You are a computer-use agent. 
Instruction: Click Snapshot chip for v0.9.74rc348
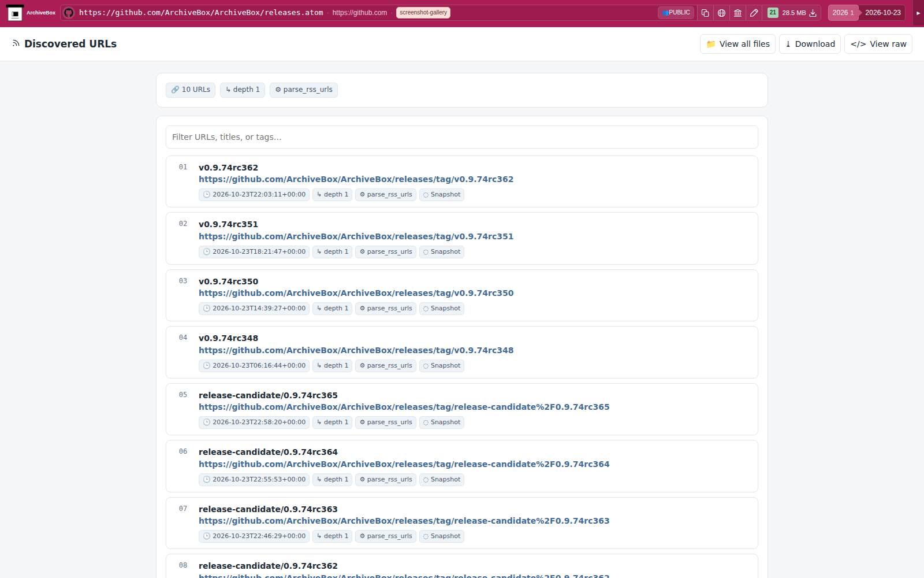(x=442, y=366)
